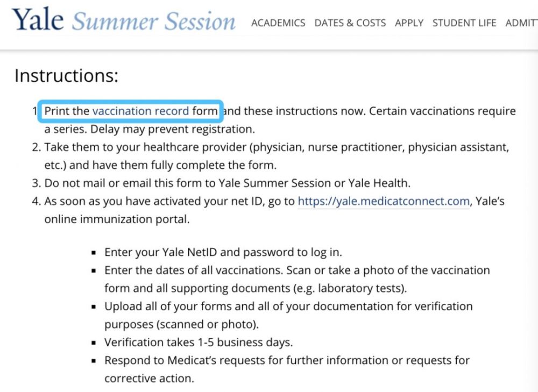Click the "Verification takes 1-5 business days" bullet

[x=199, y=342]
